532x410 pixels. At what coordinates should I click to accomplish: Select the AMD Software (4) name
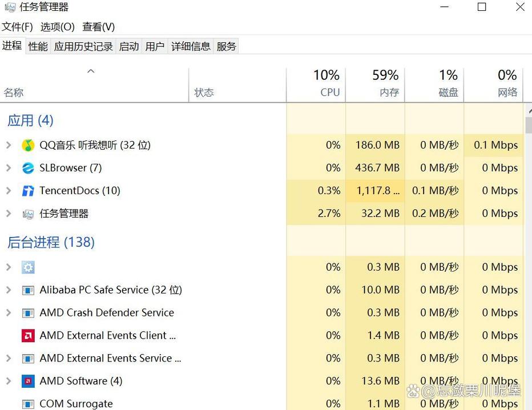(81, 381)
